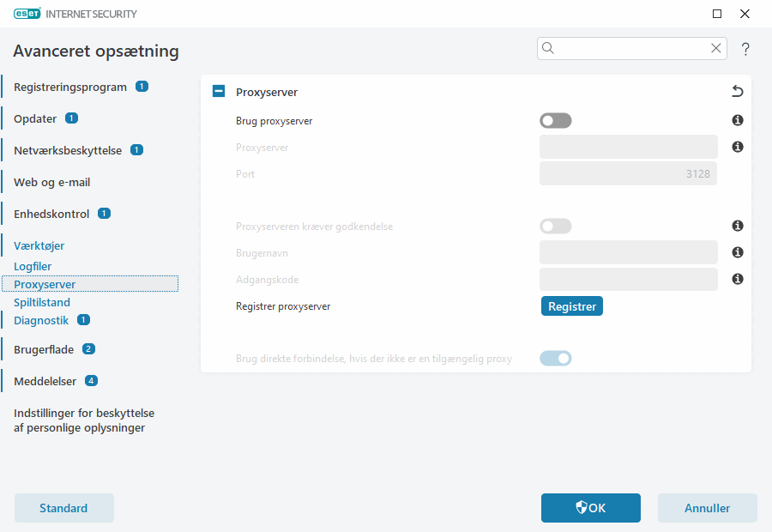Restore defaults via the Standard button
This screenshot has width=772, height=532.
pos(63,508)
